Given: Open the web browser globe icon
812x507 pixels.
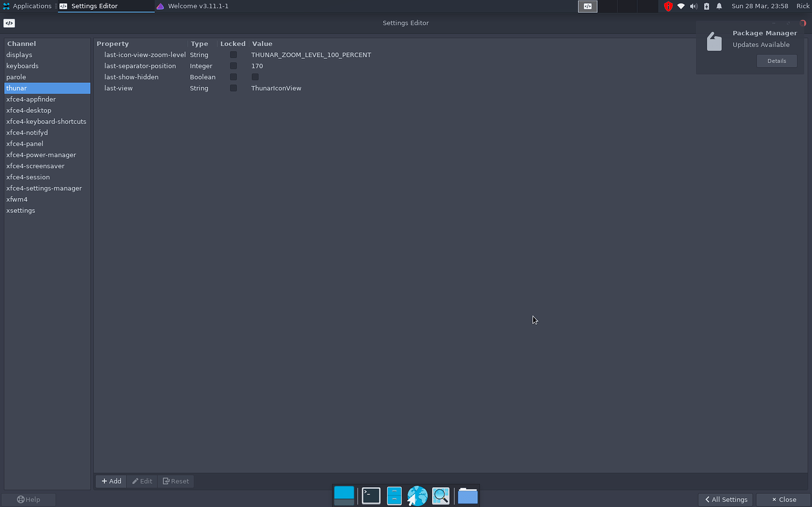Looking at the screenshot, I should 417,495.
